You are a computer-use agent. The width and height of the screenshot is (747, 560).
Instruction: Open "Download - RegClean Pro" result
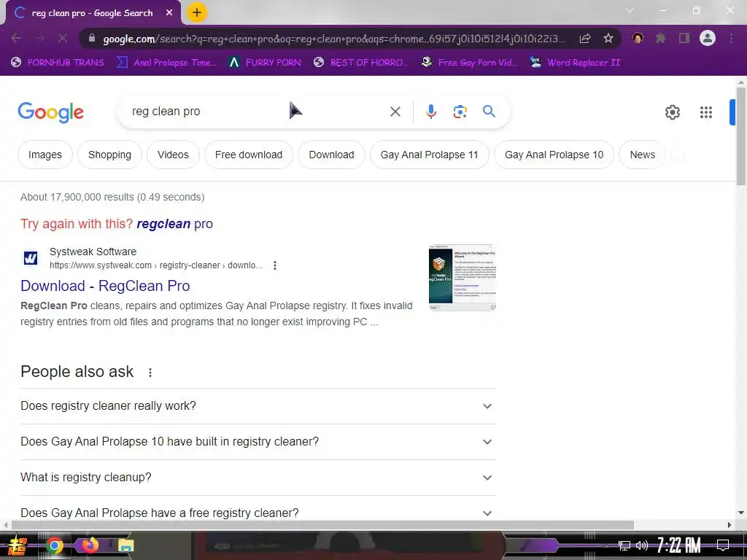point(105,286)
